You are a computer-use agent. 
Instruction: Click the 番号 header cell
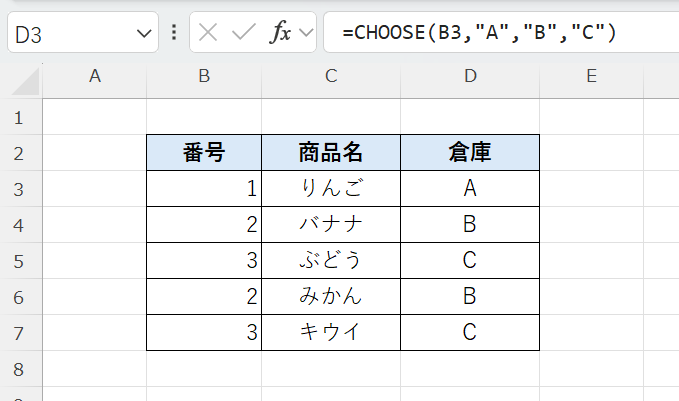point(203,153)
